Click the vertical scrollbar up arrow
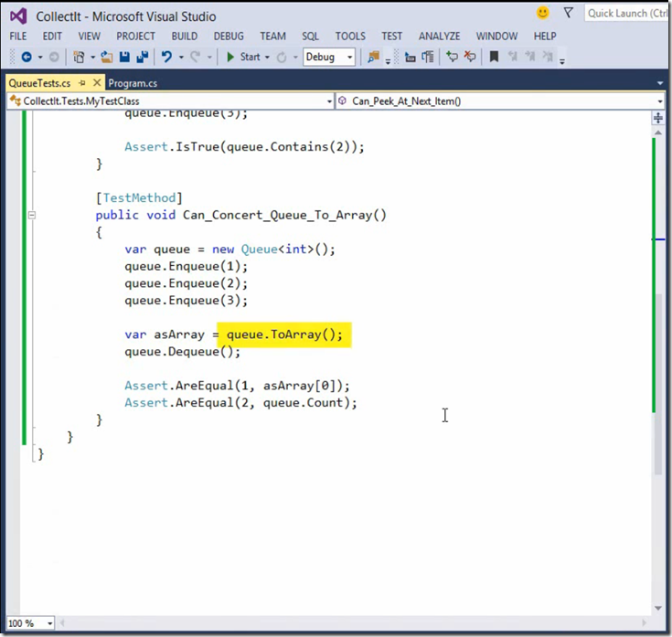The image size is (672, 637). click(658, 133)
